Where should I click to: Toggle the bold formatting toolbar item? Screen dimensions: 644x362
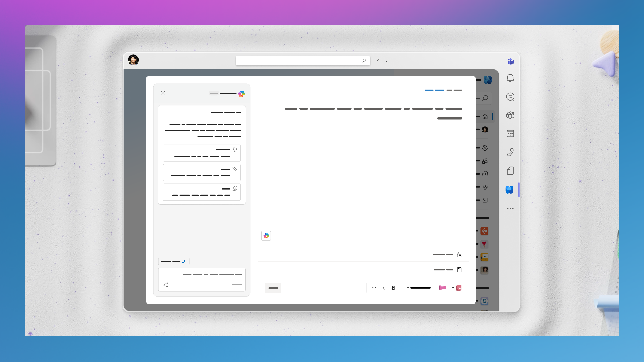pos(393,288)
